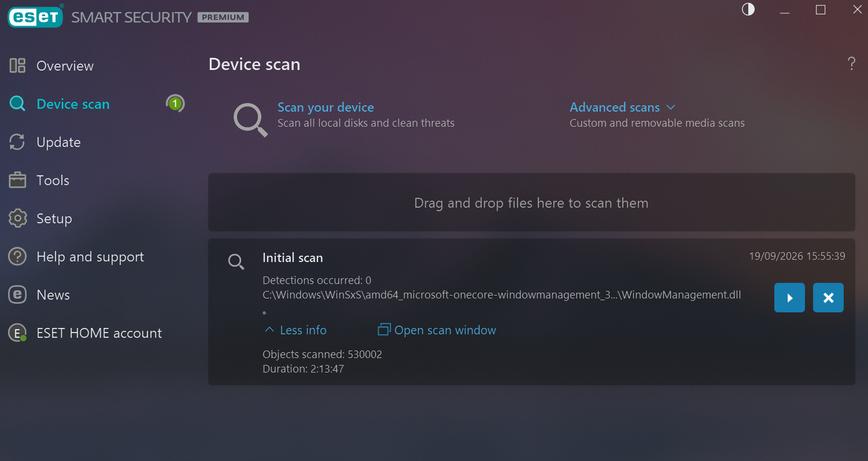Click "Custom and removable media scans" text

click(657, 123)
